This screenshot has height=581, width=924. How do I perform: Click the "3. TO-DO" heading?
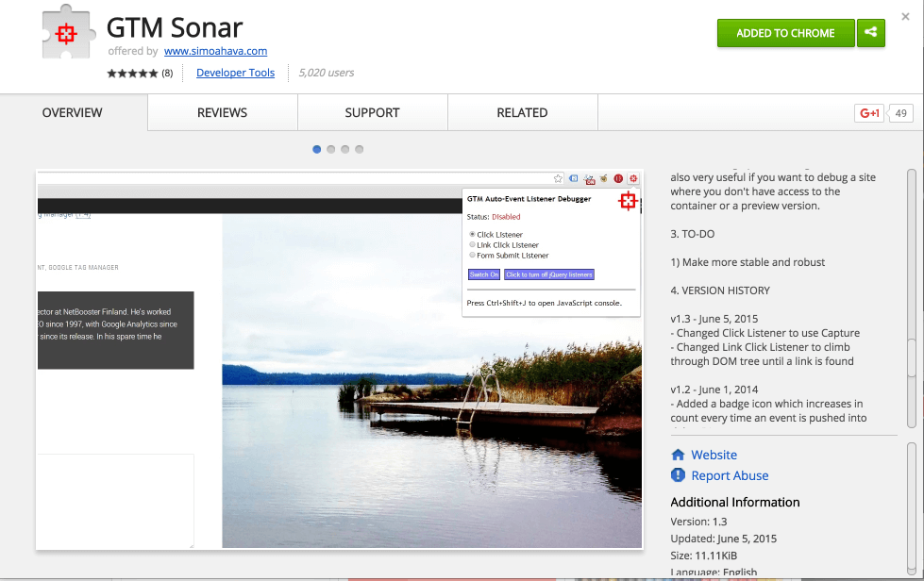click(693, 234)
